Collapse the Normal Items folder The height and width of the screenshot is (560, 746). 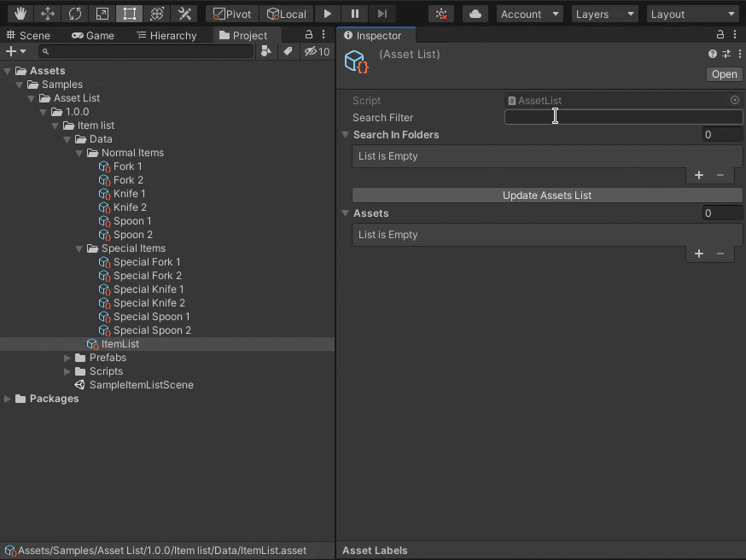79,153
